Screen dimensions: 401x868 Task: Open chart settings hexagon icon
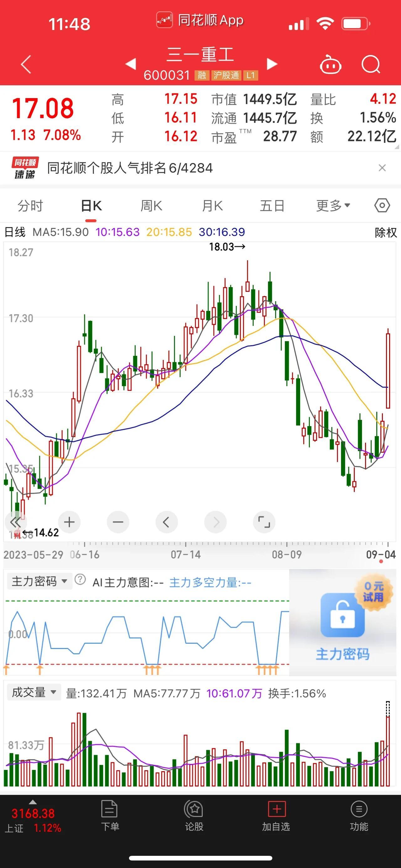click(382, 205)
